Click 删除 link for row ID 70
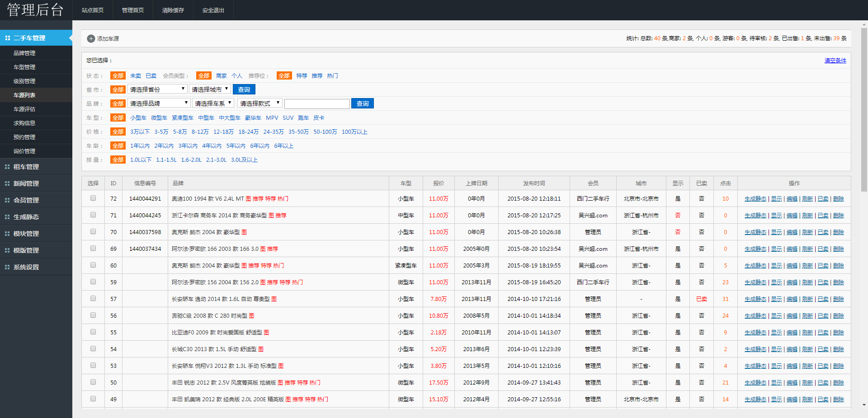The width and height of the screenshot is (868, 418). click(839, 232)
